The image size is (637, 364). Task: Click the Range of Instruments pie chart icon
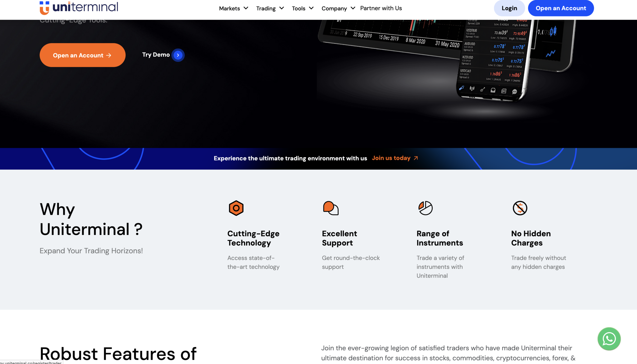[425, 208]
